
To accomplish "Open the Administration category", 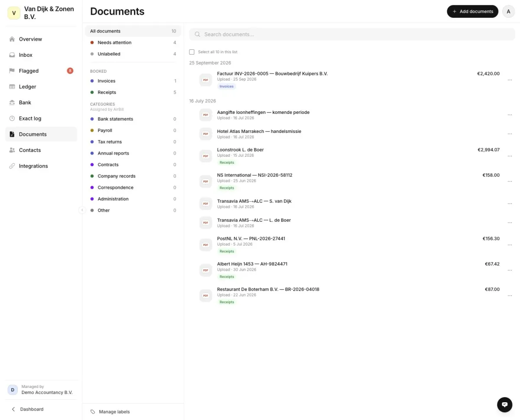I will 133,199.
